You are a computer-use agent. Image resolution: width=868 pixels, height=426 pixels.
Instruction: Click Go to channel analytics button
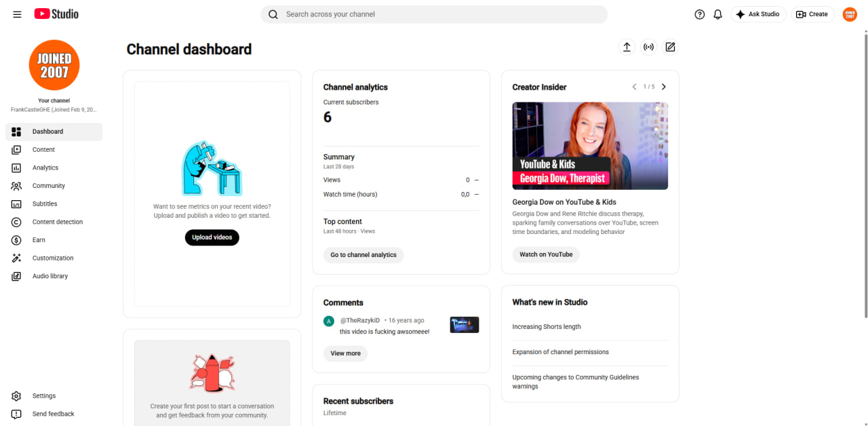coord(363,255)
